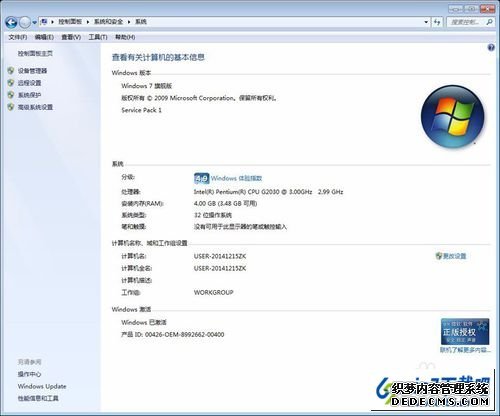The image size is (500, 416).
Task: Open 系统保护 from the sidebar
Action: [29, 95]
